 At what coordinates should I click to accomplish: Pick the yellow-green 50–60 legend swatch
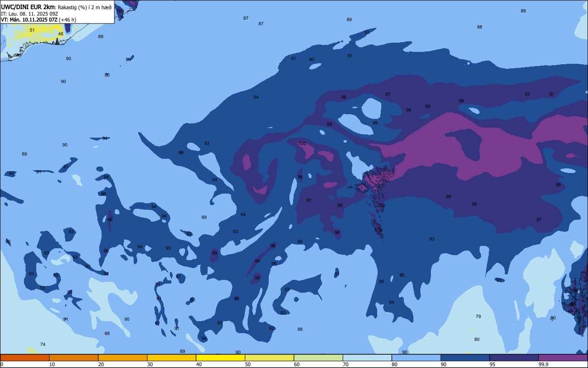[269, 357]
